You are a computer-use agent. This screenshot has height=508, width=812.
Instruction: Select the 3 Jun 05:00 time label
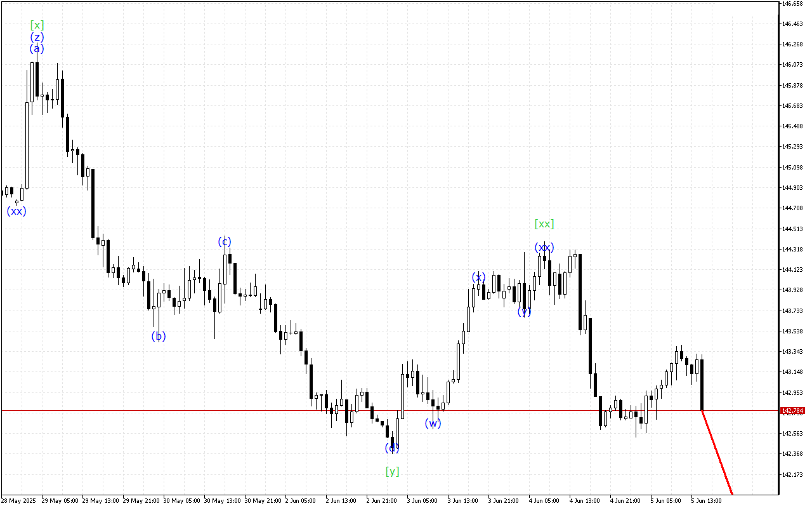point(423,500)
